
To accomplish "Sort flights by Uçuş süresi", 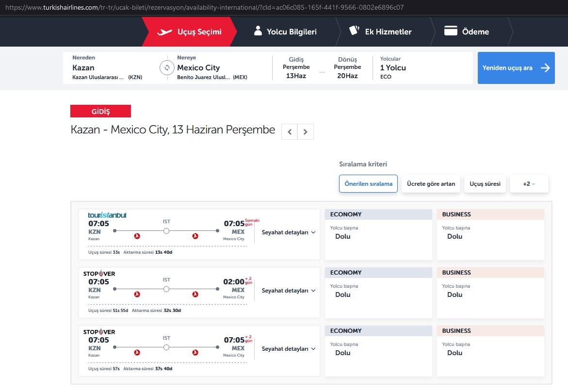I will click(x=485, y=184).
